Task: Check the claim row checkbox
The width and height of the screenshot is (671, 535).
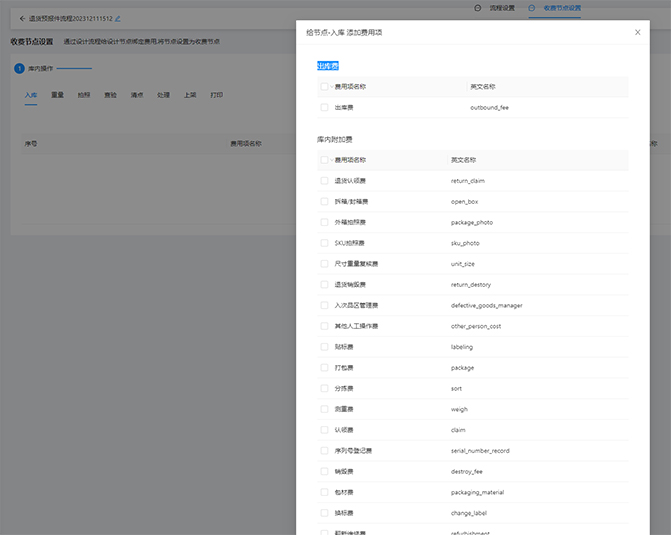Action: pyautogui.click(x=324, y=430)
